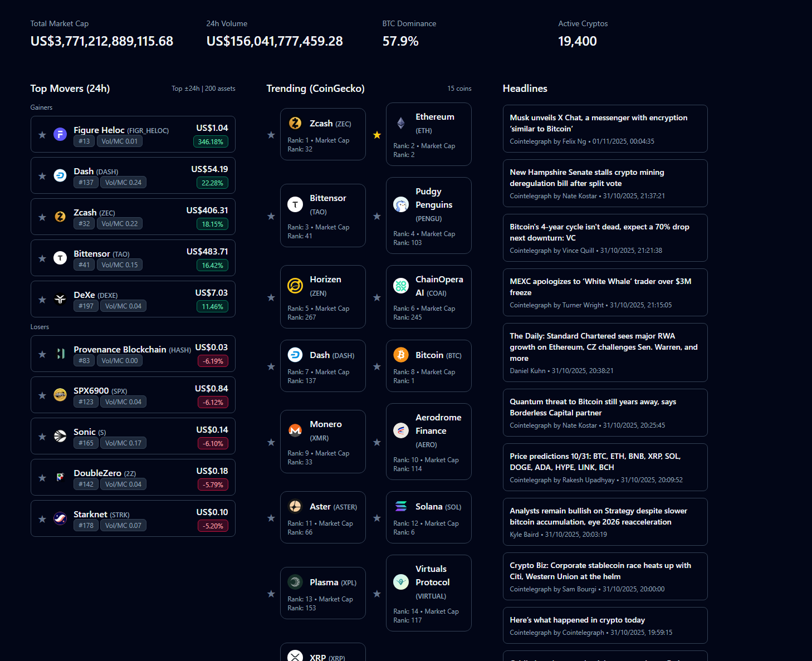Unfavorite Ethereum using the gold star
812x661 pixels.
pyautogui.click(x=377, y=135)
